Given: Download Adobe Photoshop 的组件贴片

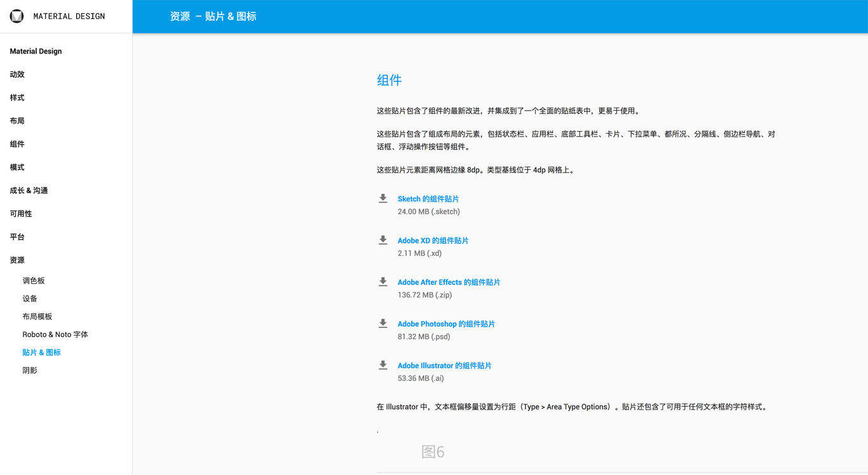Looking at the screenshot, I should [446, 324].
